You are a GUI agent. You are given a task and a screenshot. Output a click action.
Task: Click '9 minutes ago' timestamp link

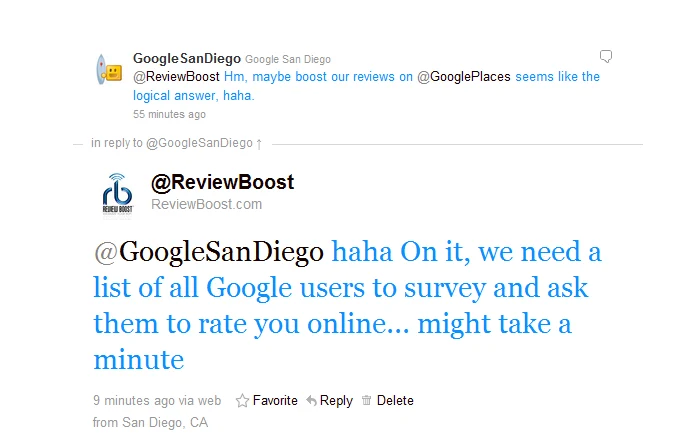[134, 401]
